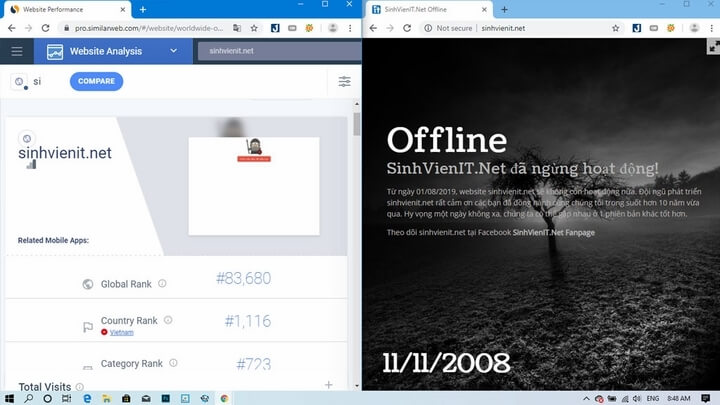Open Chrome profile avatar in left window

click(333, 28)
